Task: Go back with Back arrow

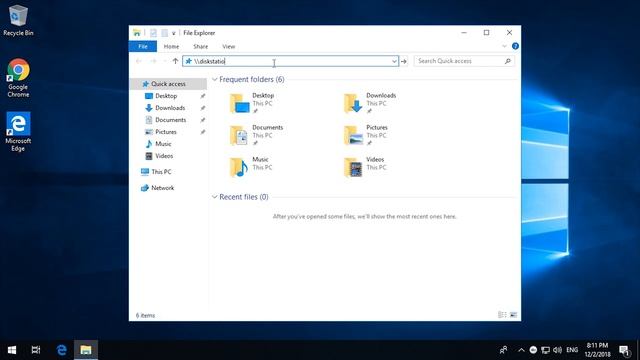Action: click(139, 61)
